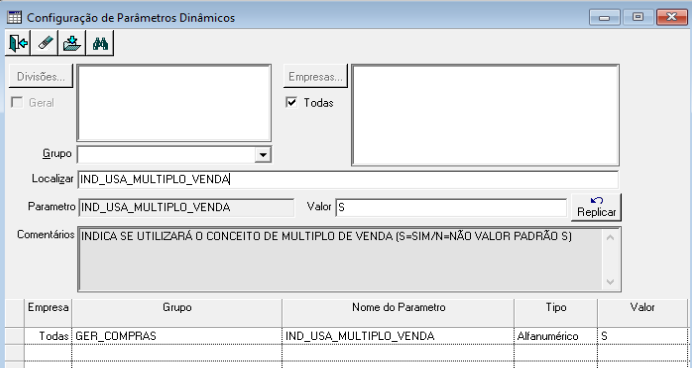Click the Empresa column header
Screen dimensions: 692x368
[48, 313]
